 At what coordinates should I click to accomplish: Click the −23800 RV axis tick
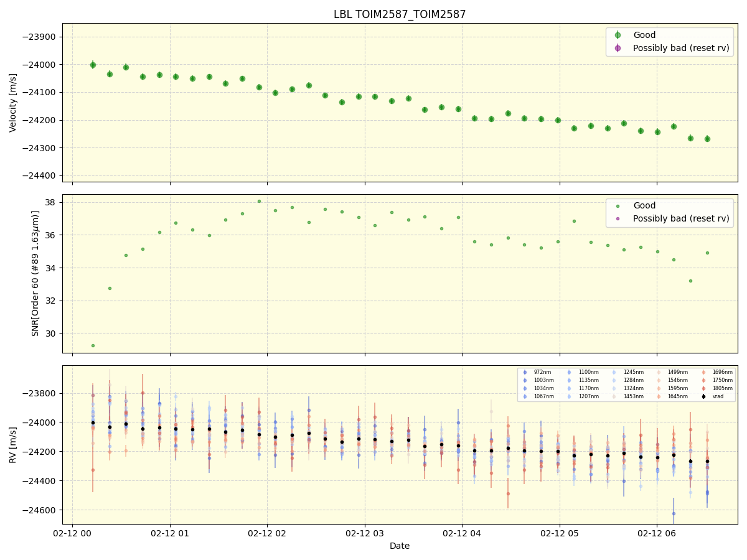pyautogui.click(x=39, y=393)
